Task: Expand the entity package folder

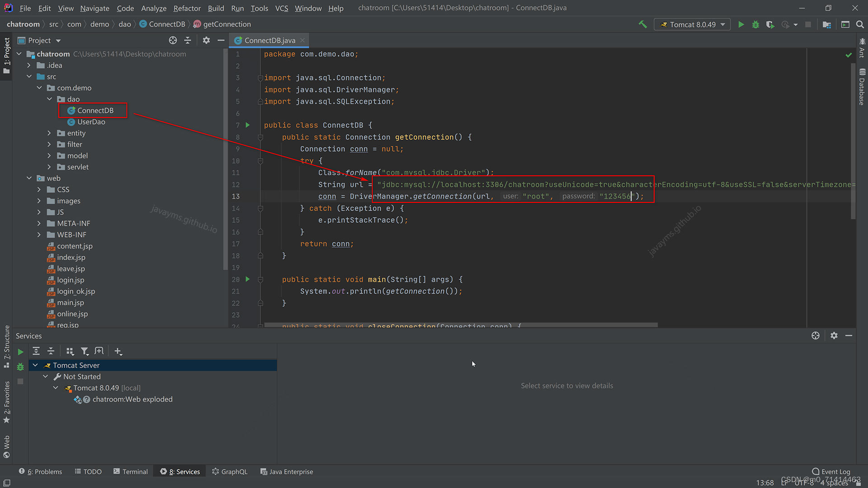Action: [49, 133]
